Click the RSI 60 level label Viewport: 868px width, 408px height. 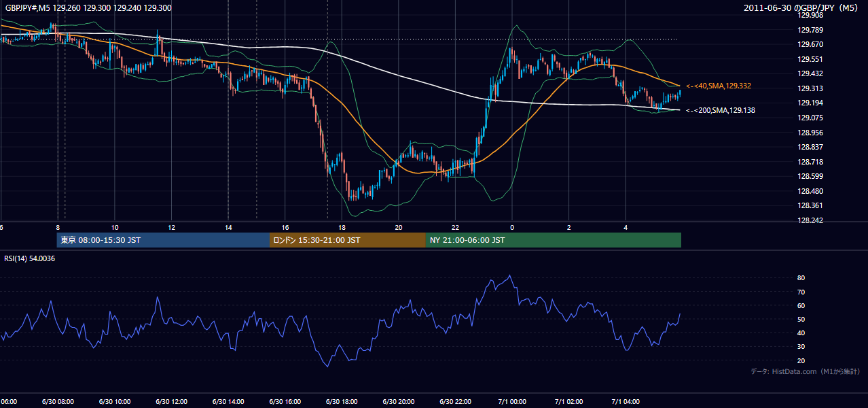click(801, 305)
